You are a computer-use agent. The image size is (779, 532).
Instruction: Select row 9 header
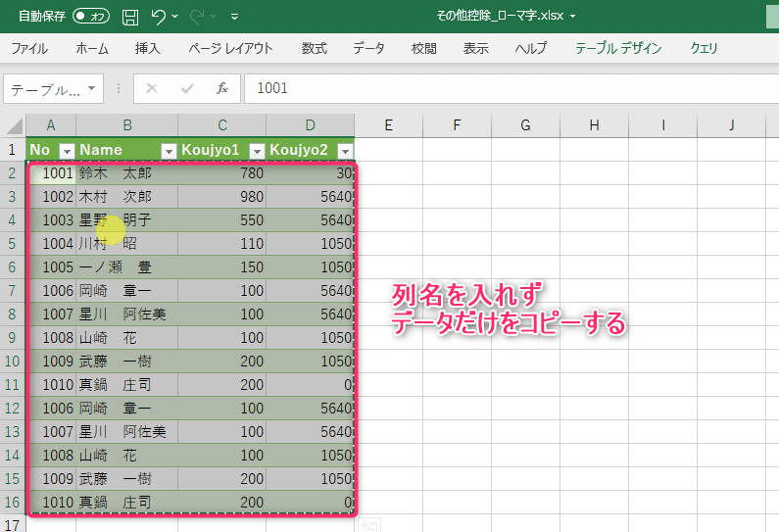click(13, 338)
